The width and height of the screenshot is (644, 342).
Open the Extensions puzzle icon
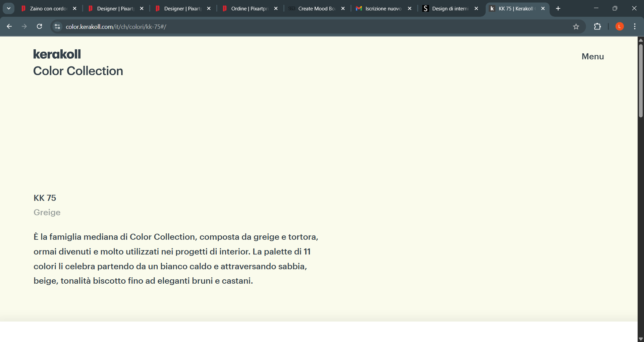coord(597,26)
